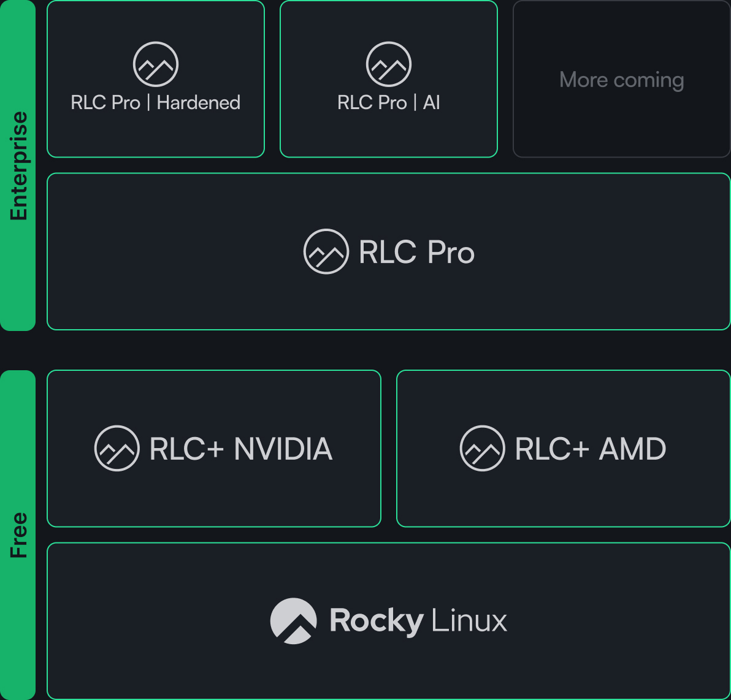Select the More coming placeholder card
Viewport: 731px width, 700px height.
click(621, 80)
